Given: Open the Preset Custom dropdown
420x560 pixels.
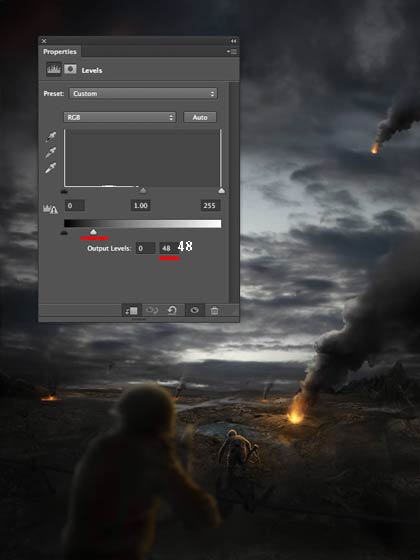Looking at the screenshot, I should coord(143,94).
